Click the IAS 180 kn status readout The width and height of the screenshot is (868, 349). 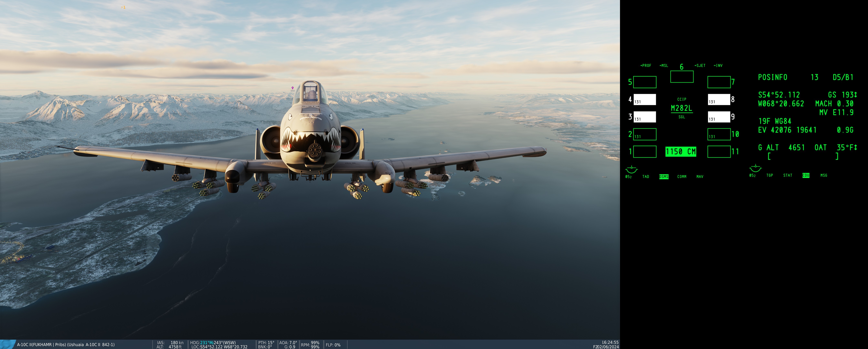tap(170, 343)
